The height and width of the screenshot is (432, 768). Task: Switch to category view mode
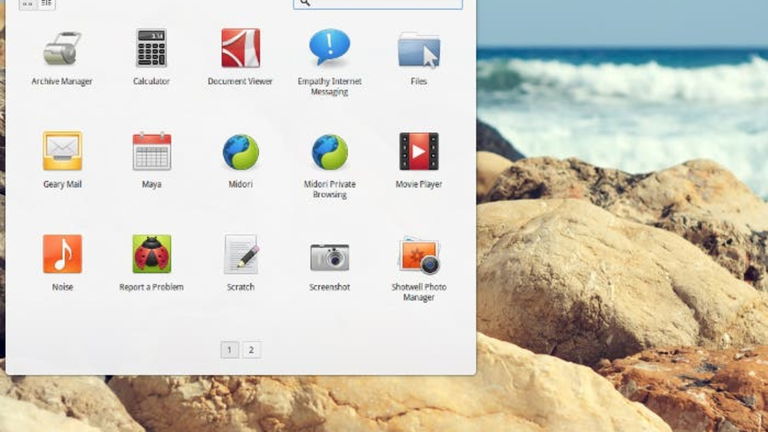[x=47, y=4]
